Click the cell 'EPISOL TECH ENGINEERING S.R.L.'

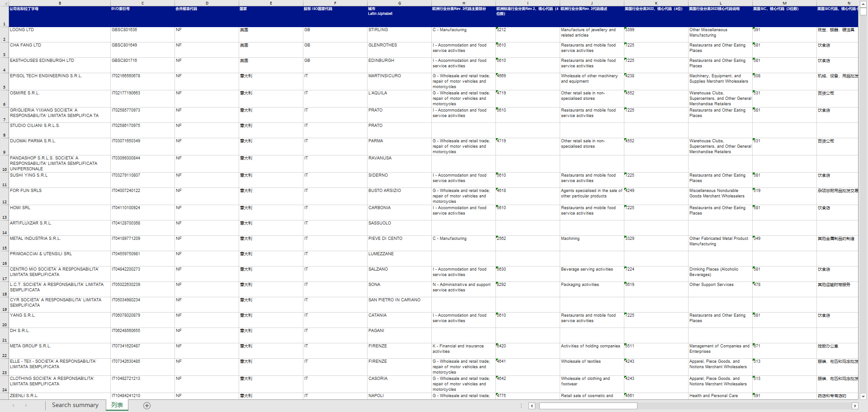pos(60,82)
